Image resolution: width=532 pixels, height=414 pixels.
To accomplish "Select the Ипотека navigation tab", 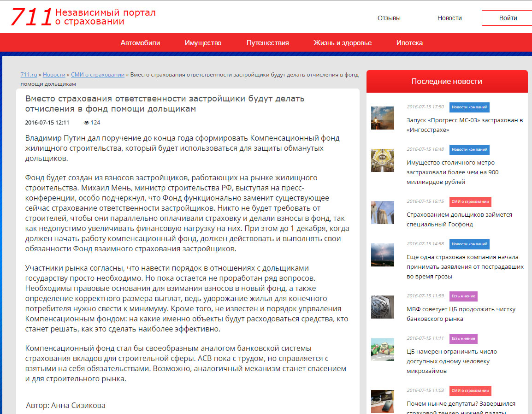I will (x=409, y=43).
